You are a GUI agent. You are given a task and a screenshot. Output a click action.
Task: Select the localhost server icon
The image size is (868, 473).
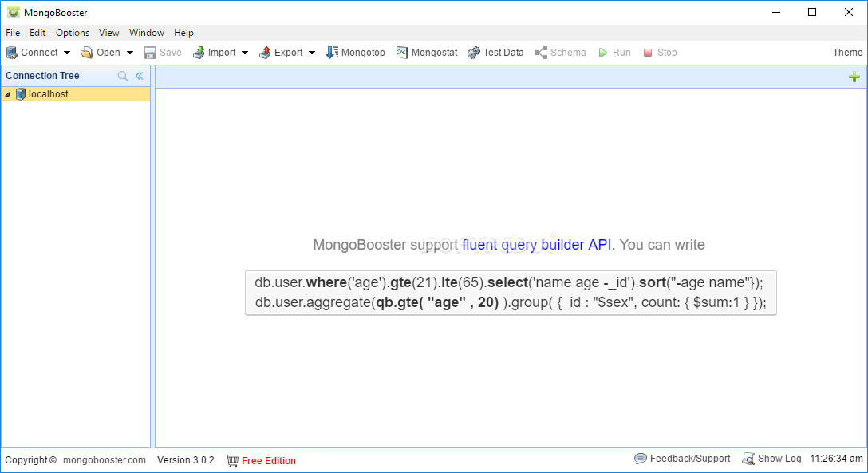point(21,94)
